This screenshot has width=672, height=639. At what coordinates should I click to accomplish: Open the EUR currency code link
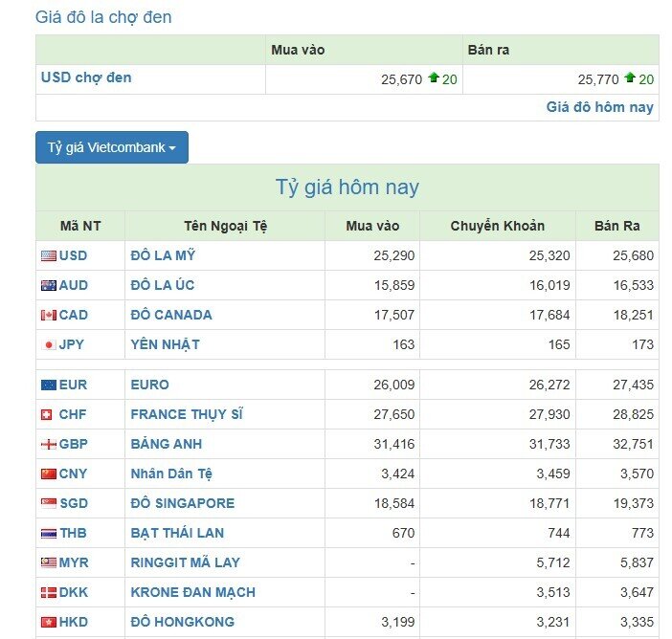[73, 386]
